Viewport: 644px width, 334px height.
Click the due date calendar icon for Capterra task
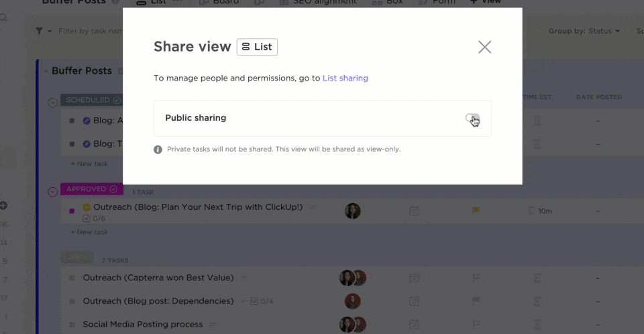(x=415, y=278)
